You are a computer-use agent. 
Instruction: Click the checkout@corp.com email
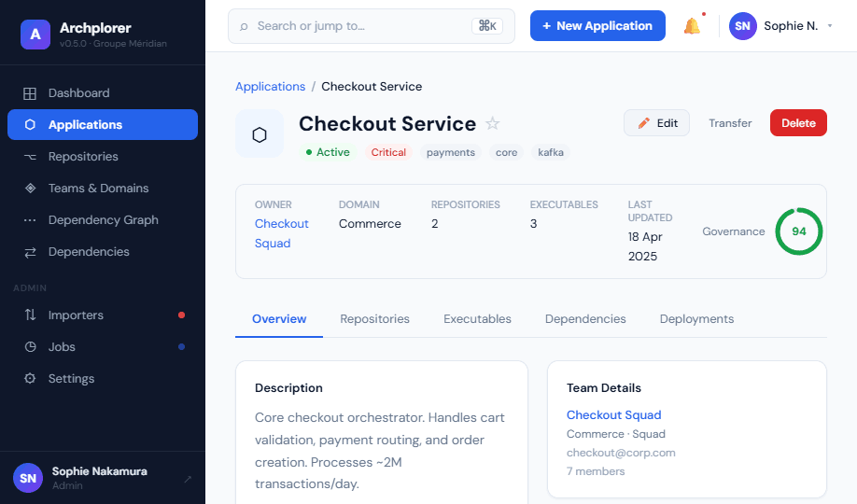point(621,453)
